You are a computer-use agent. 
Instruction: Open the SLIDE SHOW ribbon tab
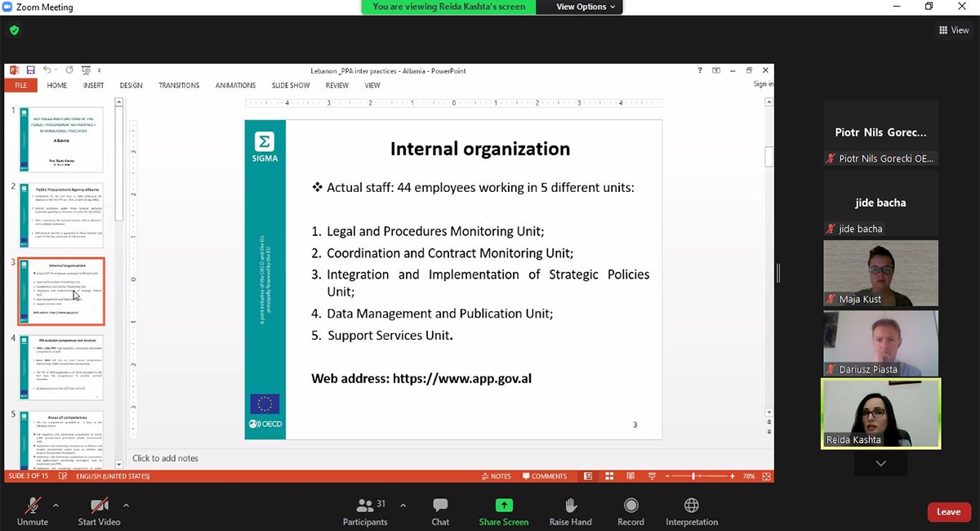click(x=291, y=86)
